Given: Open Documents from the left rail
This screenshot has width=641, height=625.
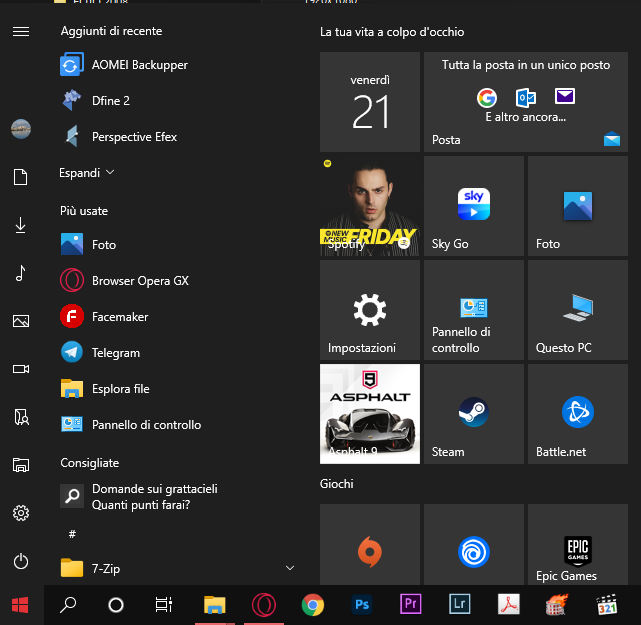Looking at the screenshot, I should pos(21,177).
